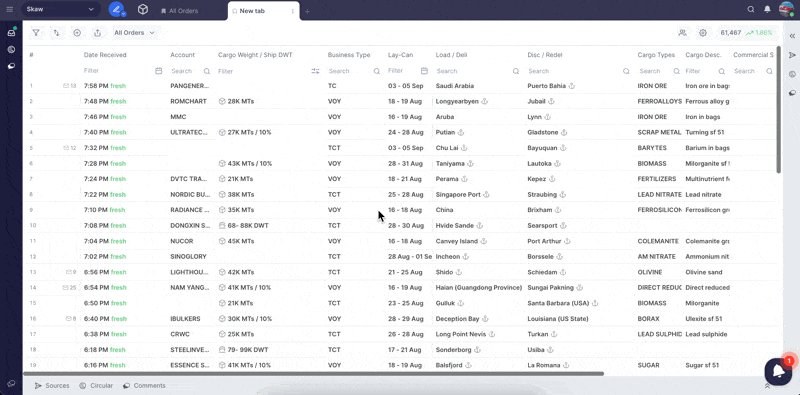This screenshot has width=800, height=395.
Task: Collapse the right panel with double chevron
Action: 792,36
